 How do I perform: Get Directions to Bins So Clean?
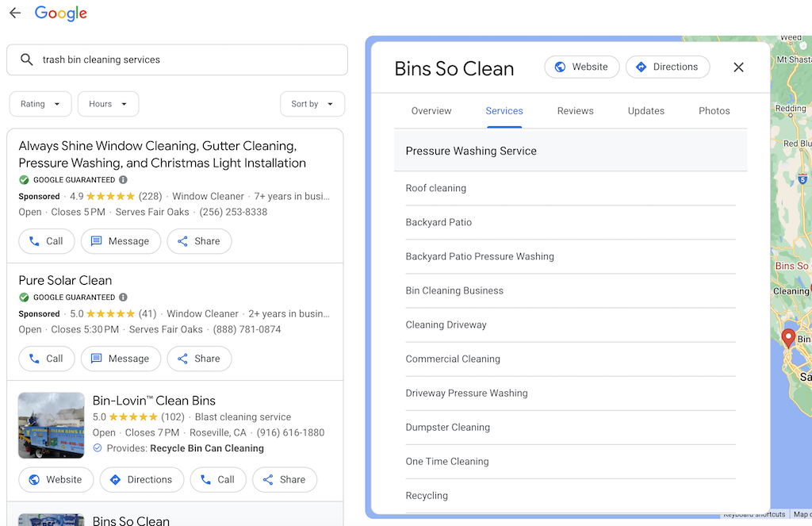pyautogui.click(x=667, y=67)
